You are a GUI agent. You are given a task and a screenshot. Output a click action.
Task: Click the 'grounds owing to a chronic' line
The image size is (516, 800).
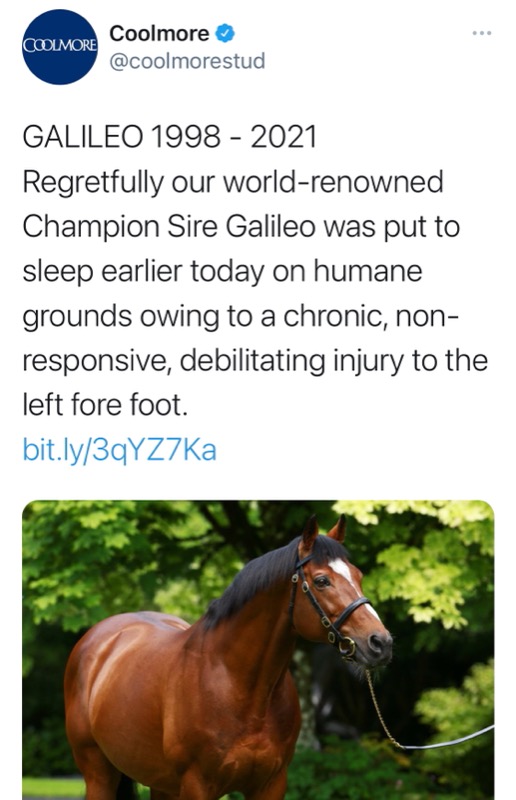pyautogui.click(x=241, y=316)
